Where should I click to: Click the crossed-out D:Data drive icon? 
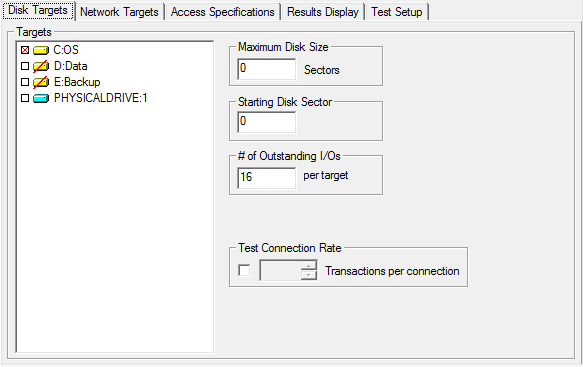coord(41,66)
